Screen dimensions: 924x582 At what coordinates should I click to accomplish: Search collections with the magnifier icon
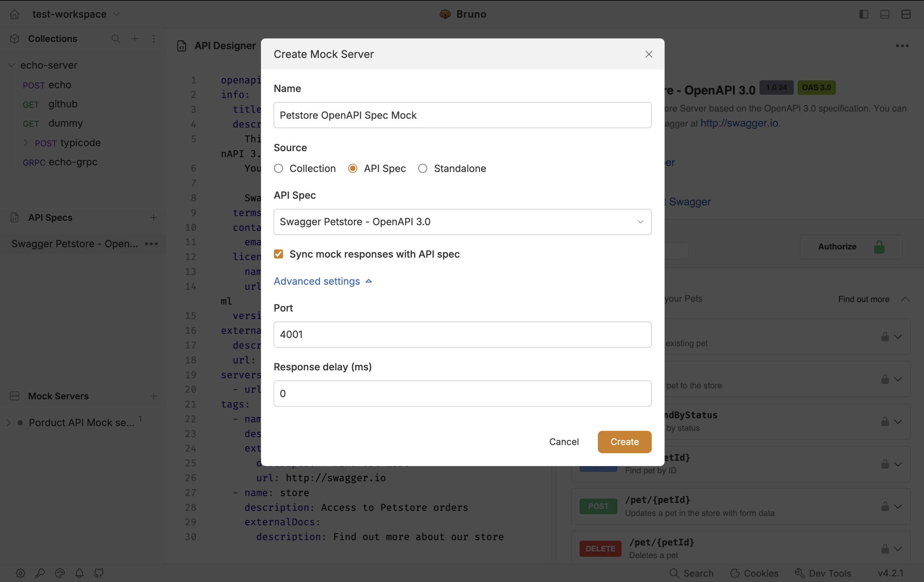[115, 38]
